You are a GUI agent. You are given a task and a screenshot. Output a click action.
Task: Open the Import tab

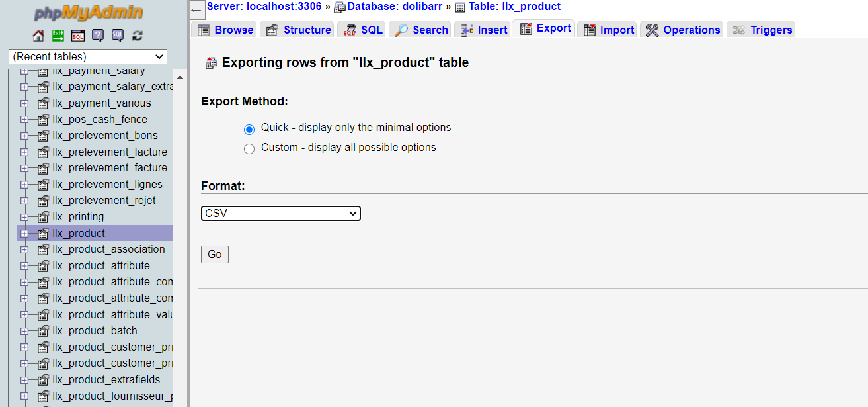click(608, 30)
